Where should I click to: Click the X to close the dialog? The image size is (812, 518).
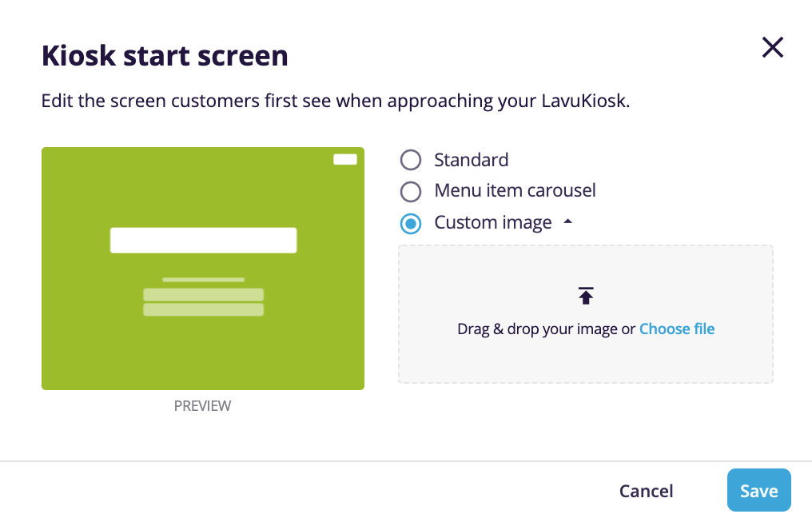(x=772, y=47)
